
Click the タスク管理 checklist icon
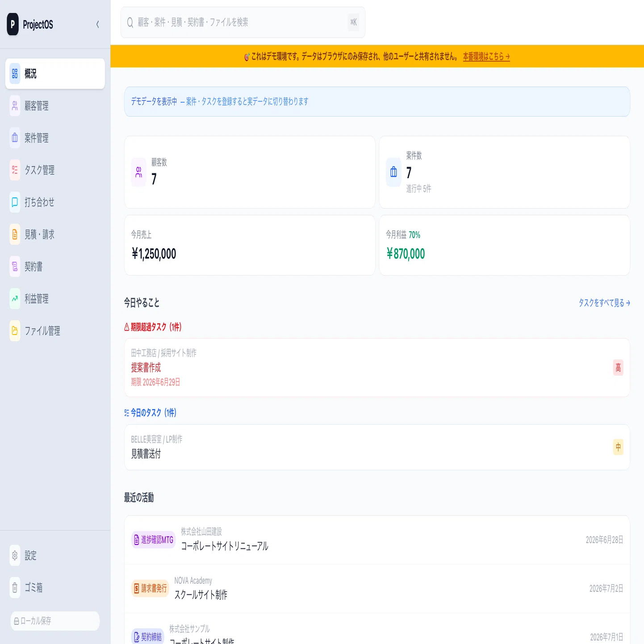tap(15, 170)
